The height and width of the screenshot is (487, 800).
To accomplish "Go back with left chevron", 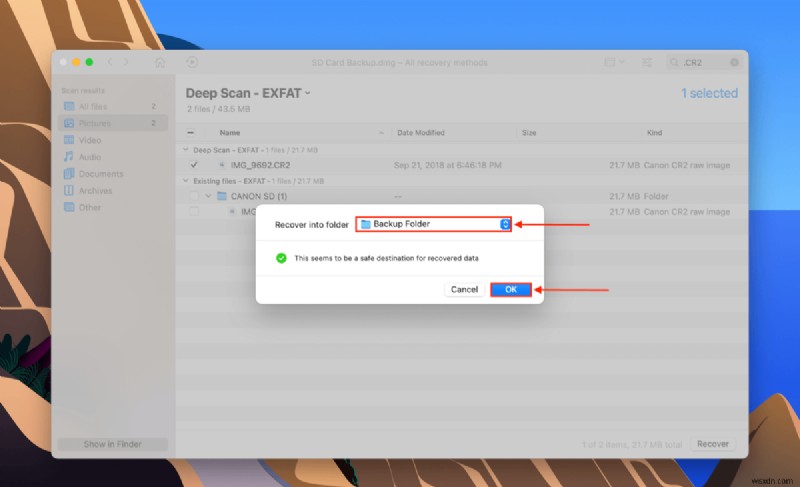I will pyautogui.click(x=110, y=62).
